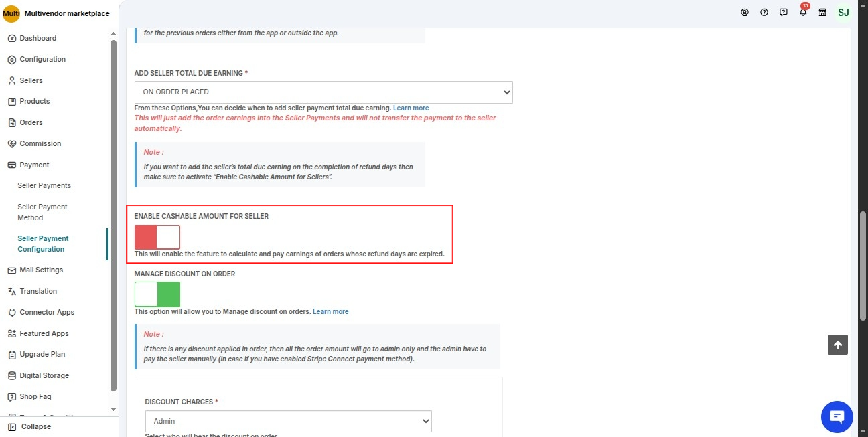Disable the Manage Discount on Order toggle

157,293
